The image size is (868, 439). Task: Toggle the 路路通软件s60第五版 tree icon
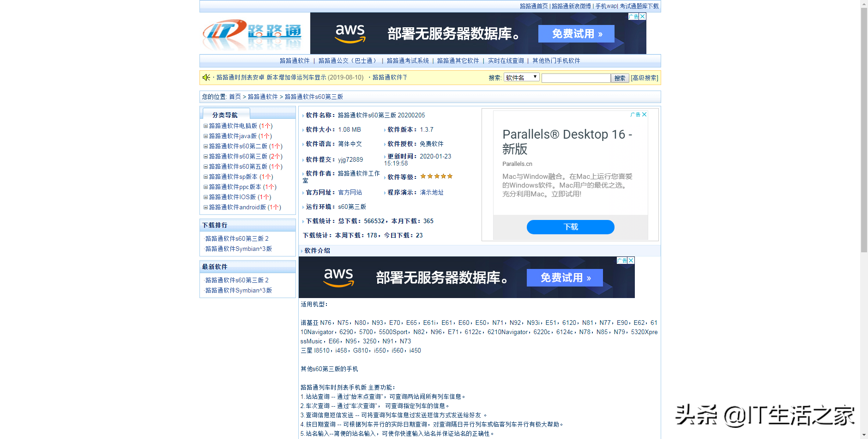(x=205, y=166)
